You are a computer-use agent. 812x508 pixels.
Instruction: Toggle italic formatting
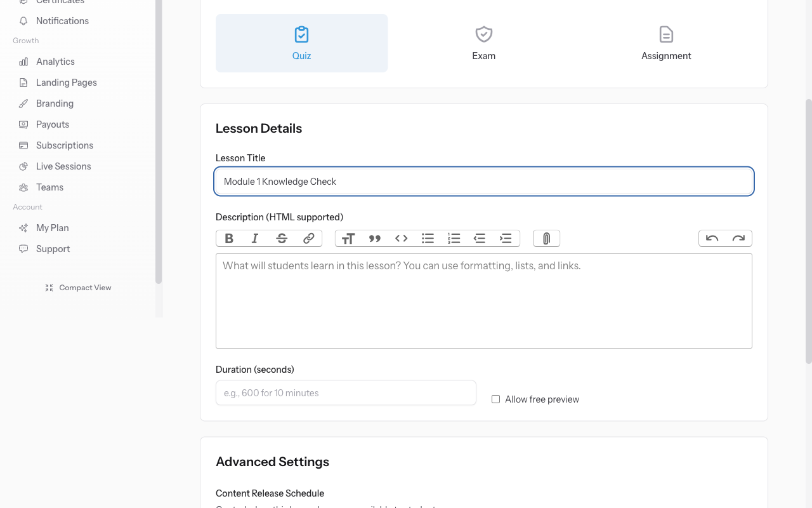coord(255,238)
